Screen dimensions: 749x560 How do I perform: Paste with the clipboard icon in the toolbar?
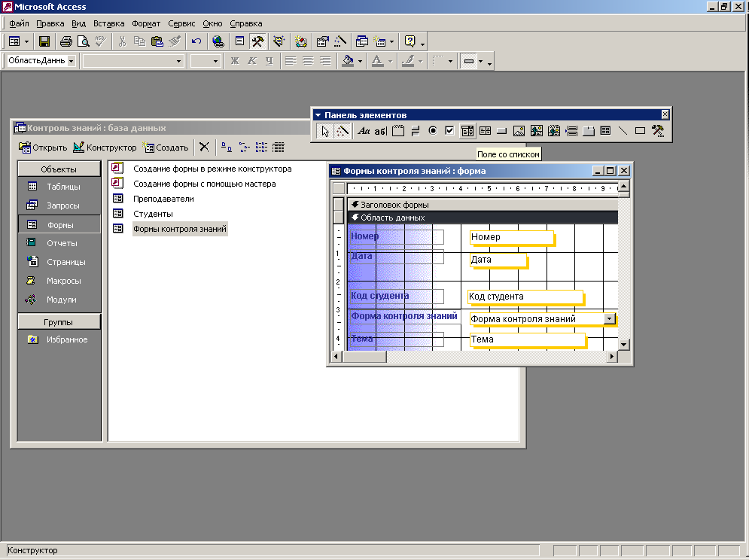[157, 41]
